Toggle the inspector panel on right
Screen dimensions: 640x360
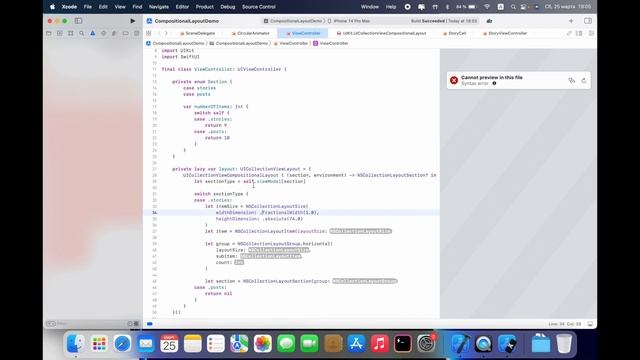coord(588,21)
